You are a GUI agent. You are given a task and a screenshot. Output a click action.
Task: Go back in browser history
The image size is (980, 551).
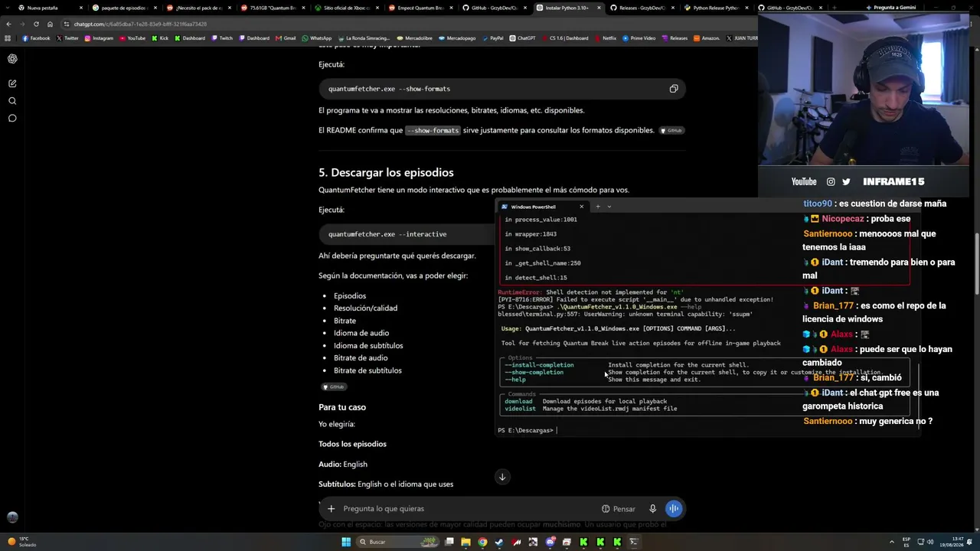(8, 24)
